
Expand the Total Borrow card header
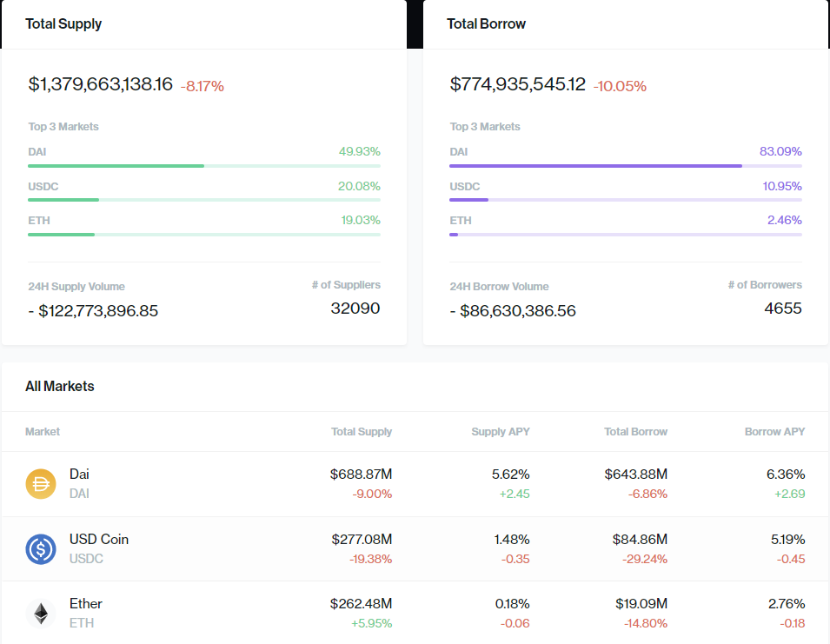[484, 23]
